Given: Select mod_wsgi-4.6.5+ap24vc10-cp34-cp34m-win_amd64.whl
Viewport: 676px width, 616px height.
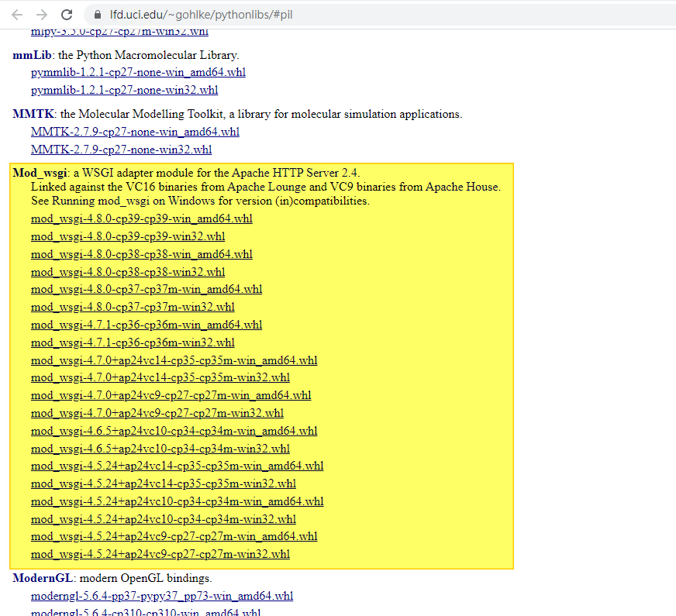Looking at the screenshot, I should click(x=174, y=431).
